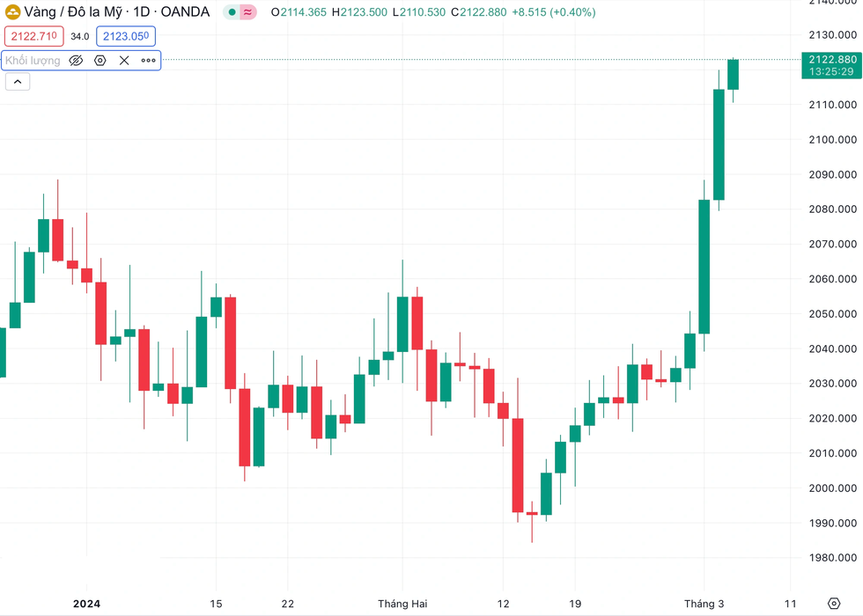Screen dimensions: 863x616
Task: Click the green market open status dot
Action: (x=232, y=12)
